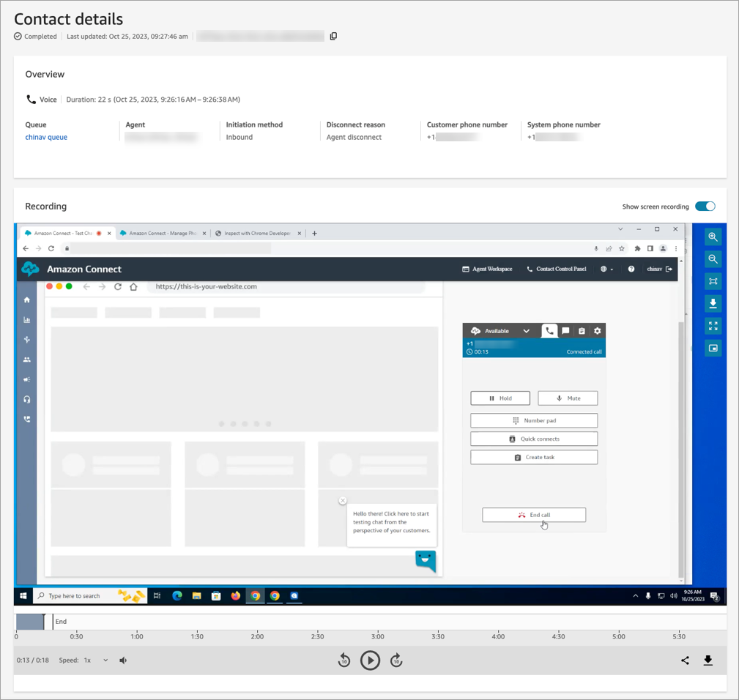This screenshot has width=739, height=700.
Task: Open the playback Speed dropdown
Action: [96, 660]
